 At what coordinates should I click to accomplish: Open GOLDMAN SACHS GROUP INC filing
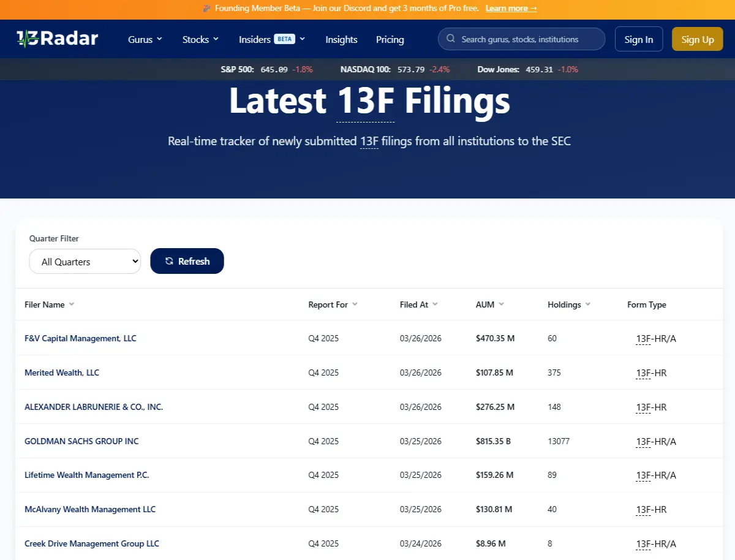81,441
